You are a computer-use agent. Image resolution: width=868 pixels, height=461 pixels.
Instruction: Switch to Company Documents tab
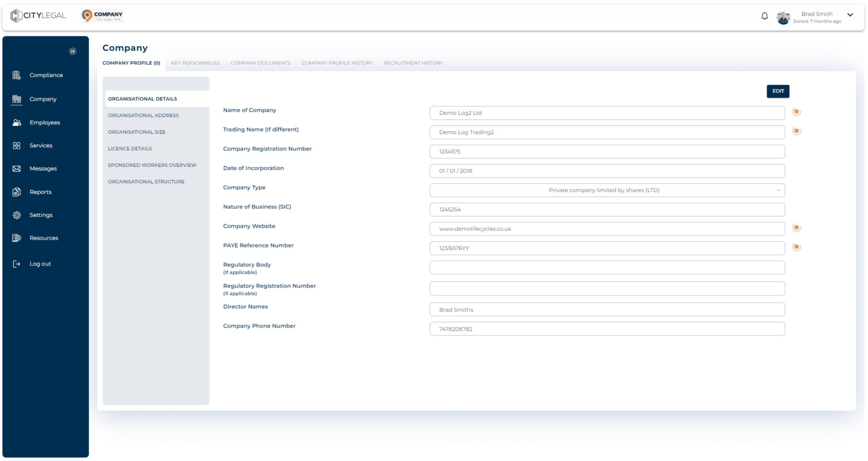pyautogui.click(x=260, y=63)
